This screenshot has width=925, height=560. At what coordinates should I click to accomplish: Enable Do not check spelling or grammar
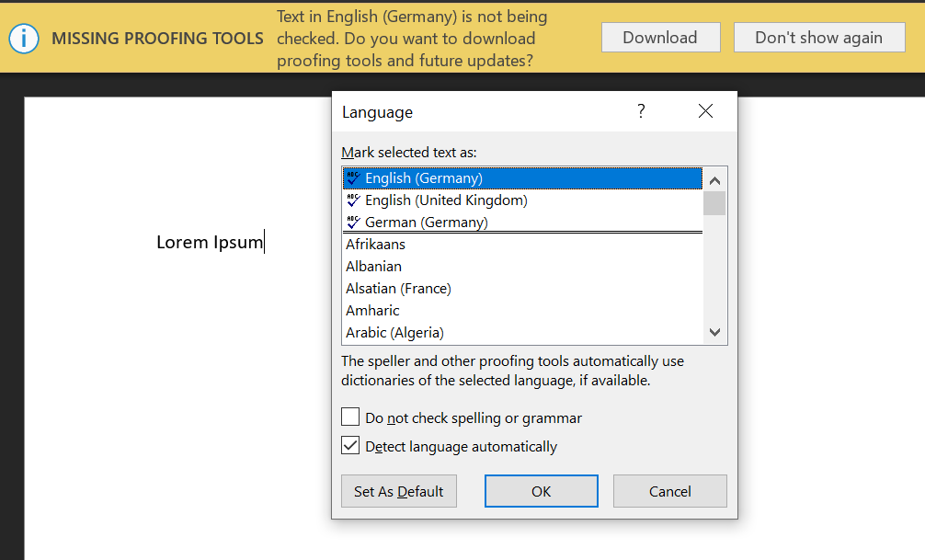(x=350, y=417)
